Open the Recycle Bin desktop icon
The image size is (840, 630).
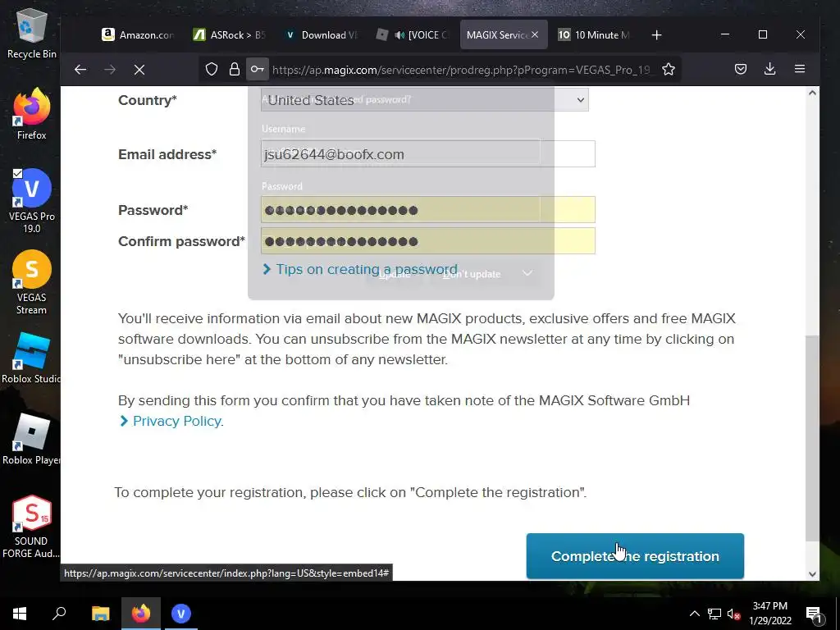coord(31,33)
